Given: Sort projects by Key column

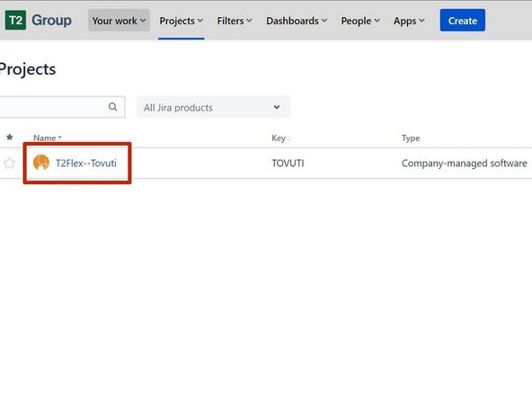Looking at the screenshot, I should click(x=281, y=137).
